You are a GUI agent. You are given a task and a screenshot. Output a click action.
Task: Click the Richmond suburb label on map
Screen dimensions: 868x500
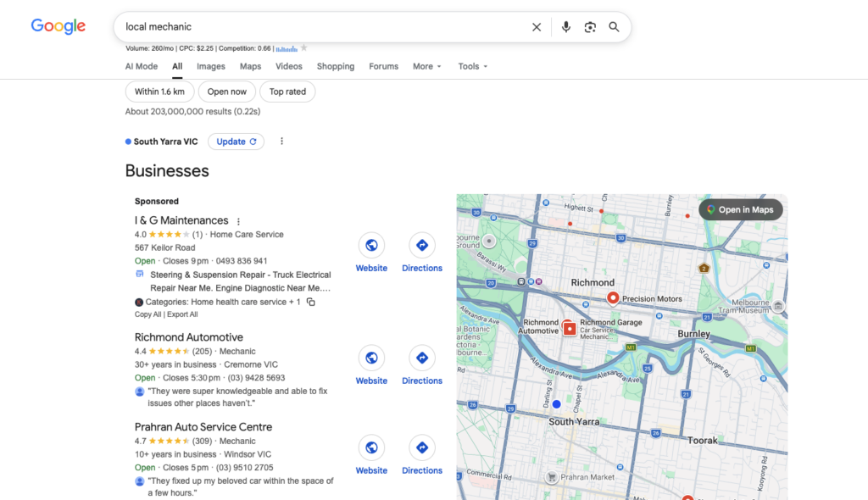click(x=593, y=282)
